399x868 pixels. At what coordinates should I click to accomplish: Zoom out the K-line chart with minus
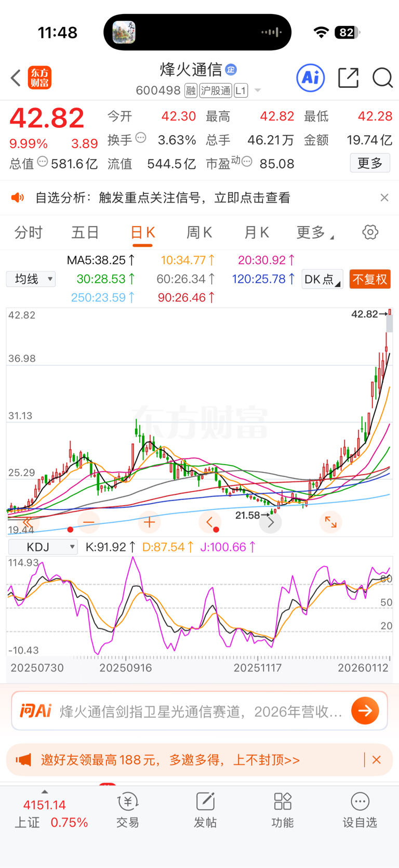click(x=89, y=522)
